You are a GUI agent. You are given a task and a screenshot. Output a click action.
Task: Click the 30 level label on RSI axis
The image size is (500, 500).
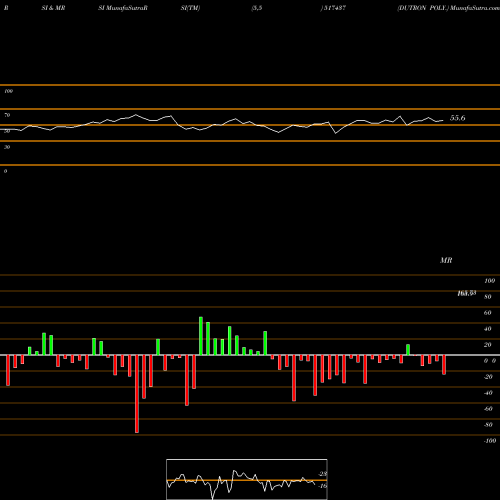pos(7,147)
